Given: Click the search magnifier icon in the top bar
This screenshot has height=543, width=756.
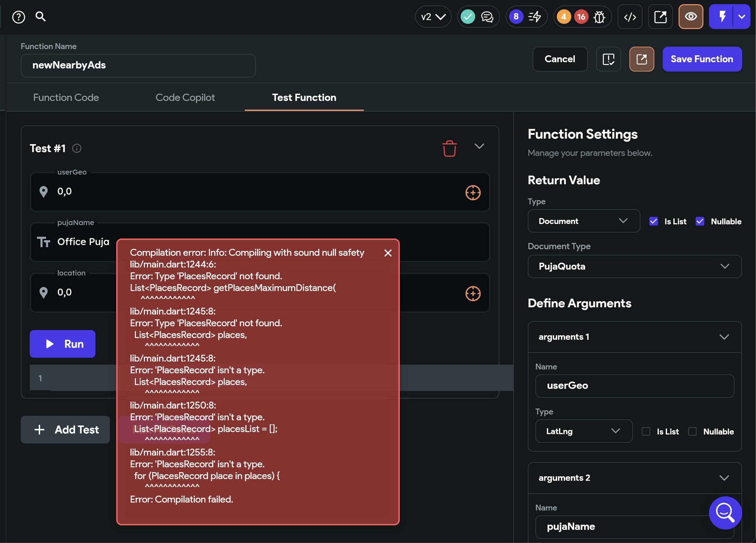Looking at the screenshot, I should (40, 16).
